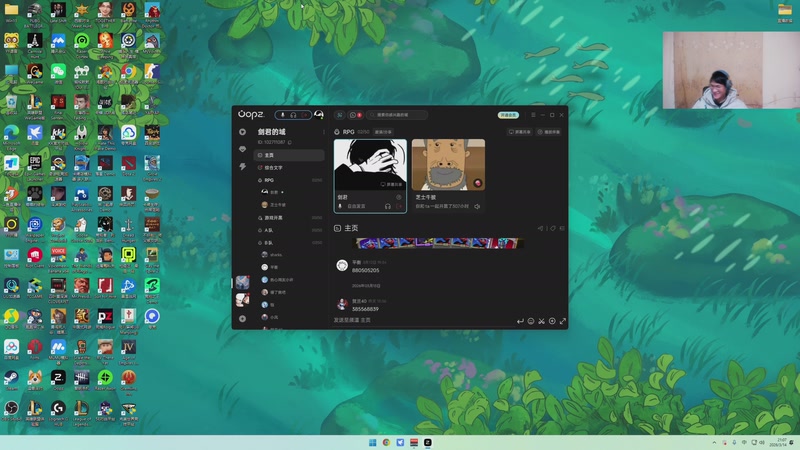Select first server avatar in left rail
800x450 pixels.
pos(242,282)
